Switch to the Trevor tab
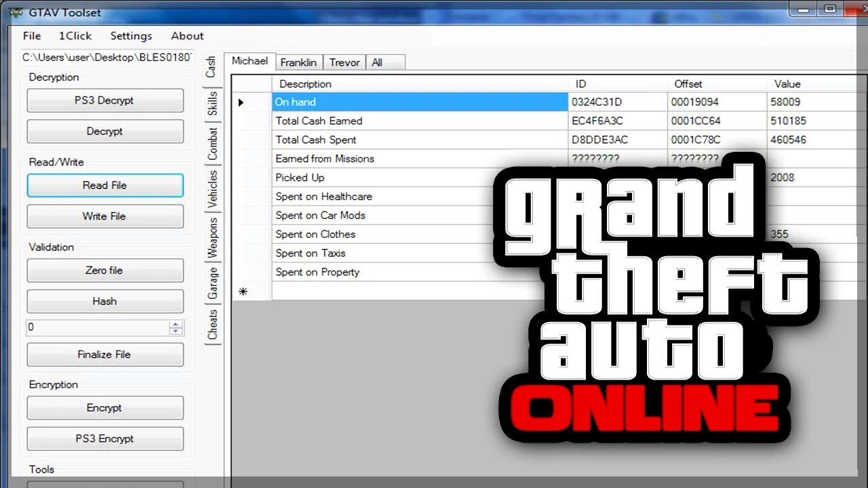 (x=344, y=62)
